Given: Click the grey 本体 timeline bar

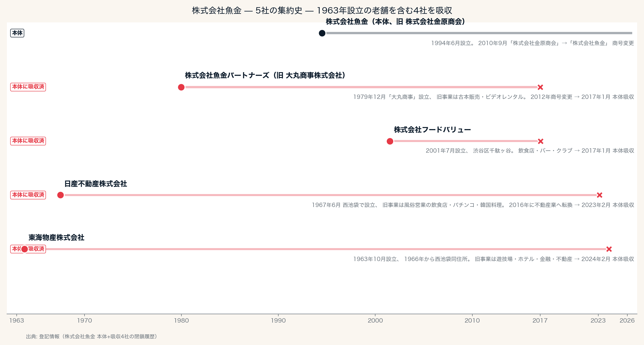Looking at the screenshot, I should [477, 33].
